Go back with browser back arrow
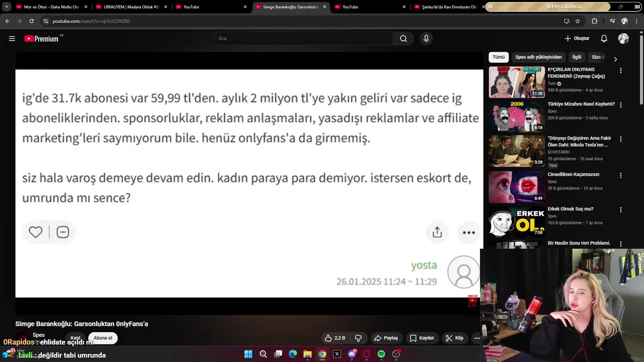 7,21
